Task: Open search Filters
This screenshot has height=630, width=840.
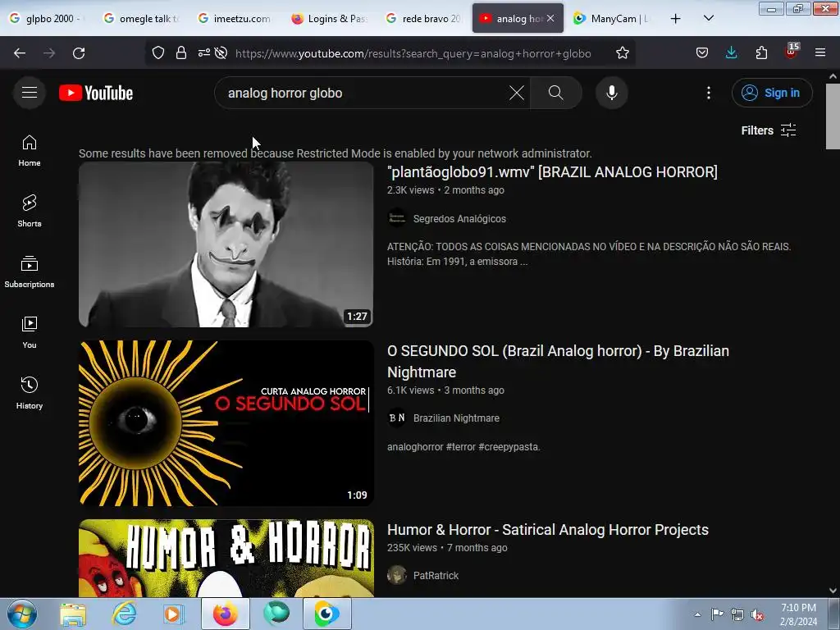Action: 768,130
